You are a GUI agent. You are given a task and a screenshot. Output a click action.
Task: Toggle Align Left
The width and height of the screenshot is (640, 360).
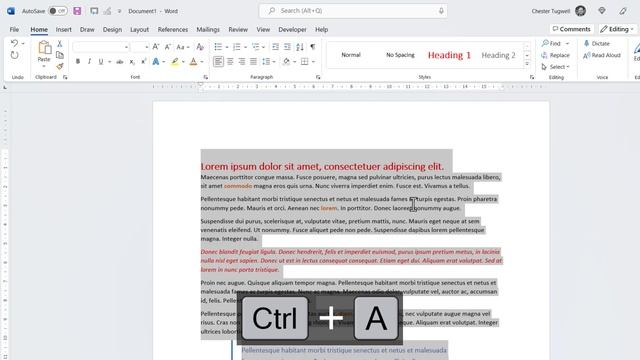pos(218,62)
